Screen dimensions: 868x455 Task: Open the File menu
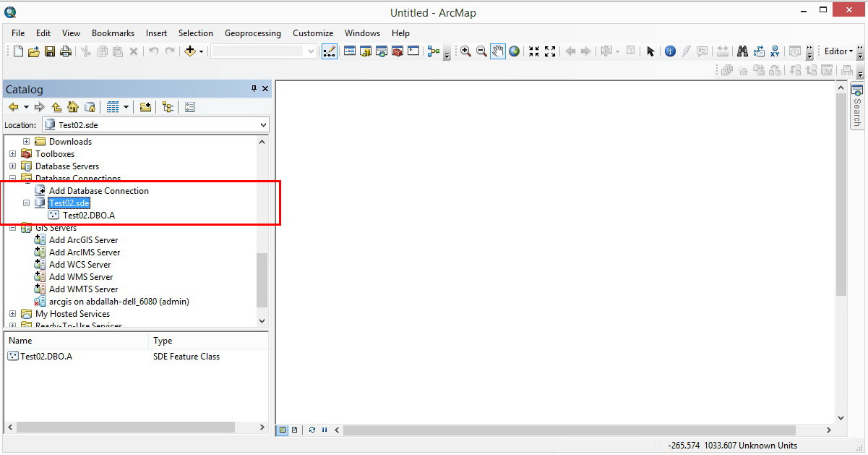(18, 33)
